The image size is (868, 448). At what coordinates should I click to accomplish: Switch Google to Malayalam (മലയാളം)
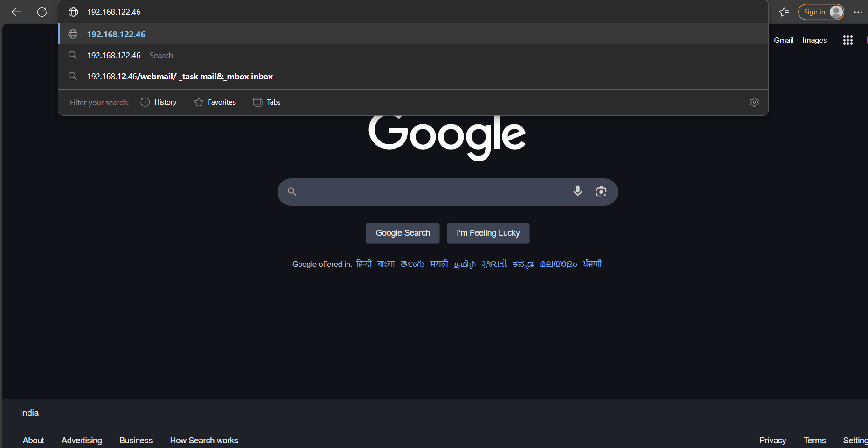pyautogui.click(x=559, y=264)
